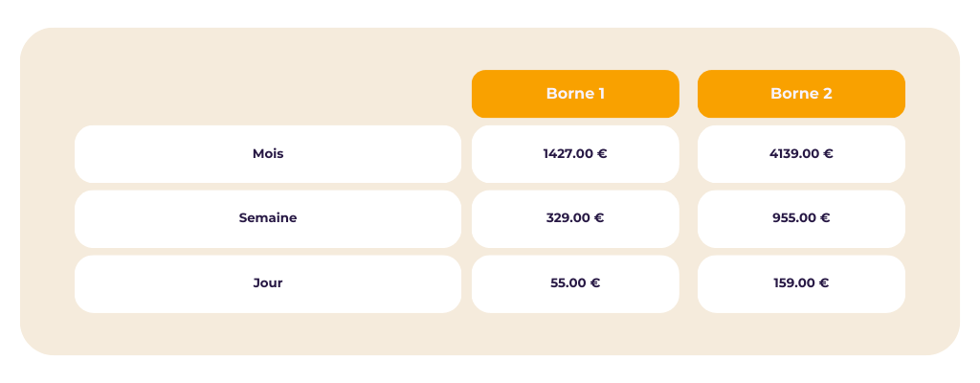Screen dimensions: 980x383
Task: Click the 55.00 € daily price cell
Action: (575, 283)
